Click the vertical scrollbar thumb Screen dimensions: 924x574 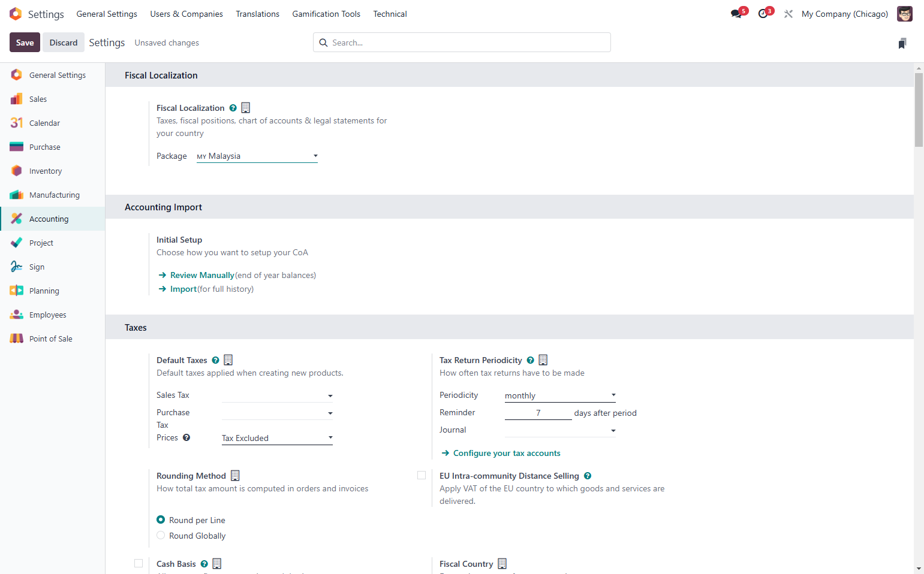pos(919,110)
